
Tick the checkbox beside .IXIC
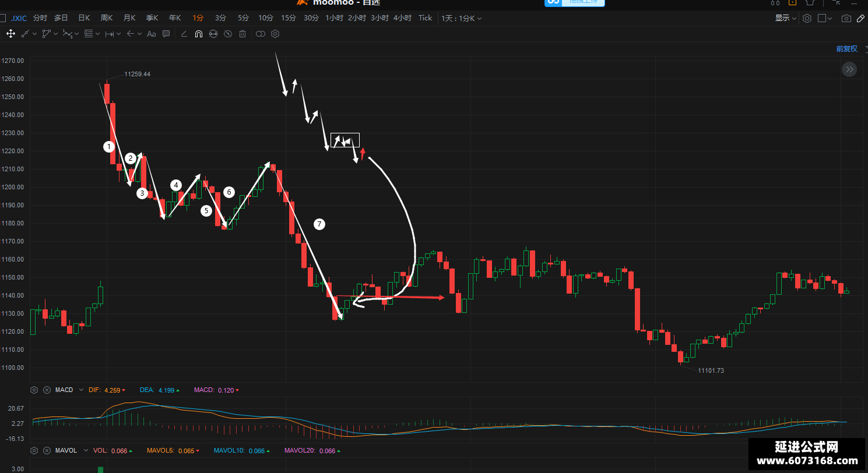pos(2,18)
